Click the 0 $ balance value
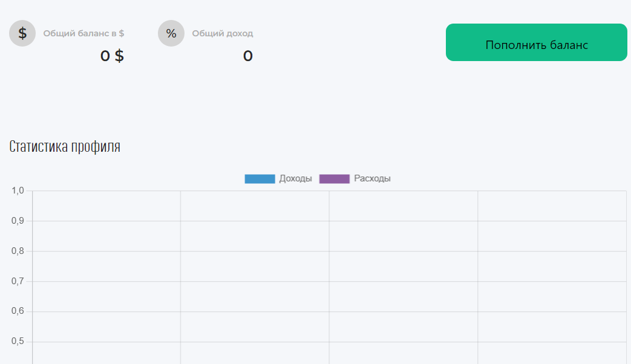Image resolution: width=631 pixels, height=364 pixels. [113, 56]
